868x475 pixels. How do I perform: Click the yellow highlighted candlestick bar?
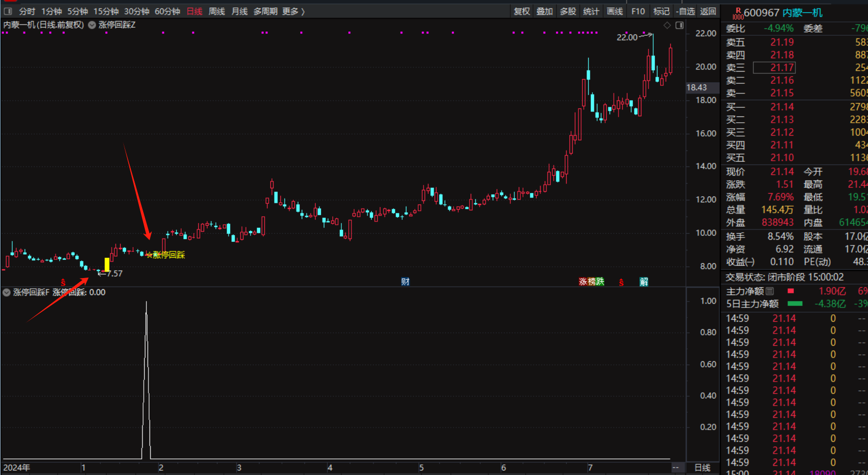107,265
